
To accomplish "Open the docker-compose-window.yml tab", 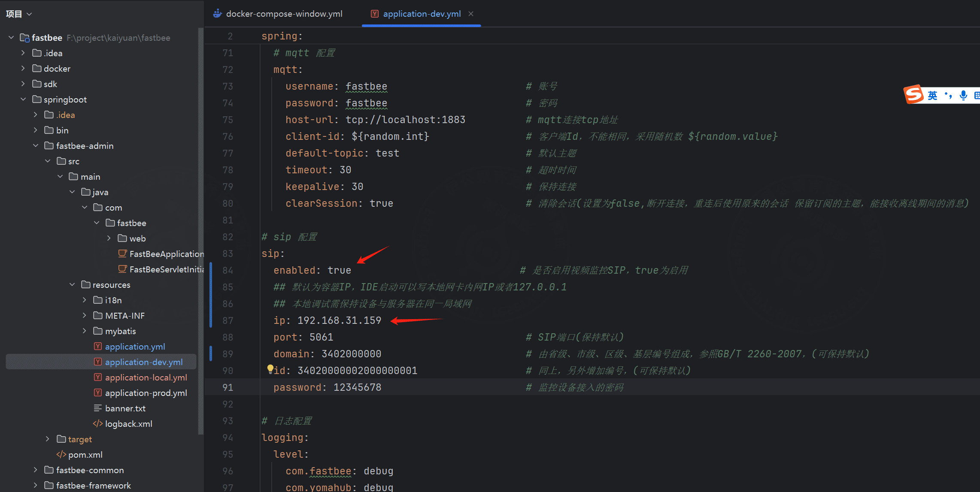I will [x=278, y=14].
